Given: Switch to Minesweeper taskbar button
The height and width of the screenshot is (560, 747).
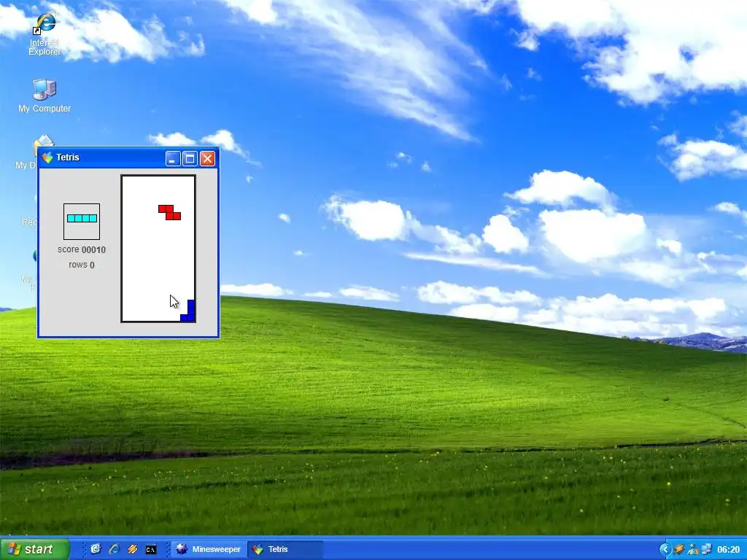Looking at the screenshot, I should pyautogui.click(x=209, y=549).
